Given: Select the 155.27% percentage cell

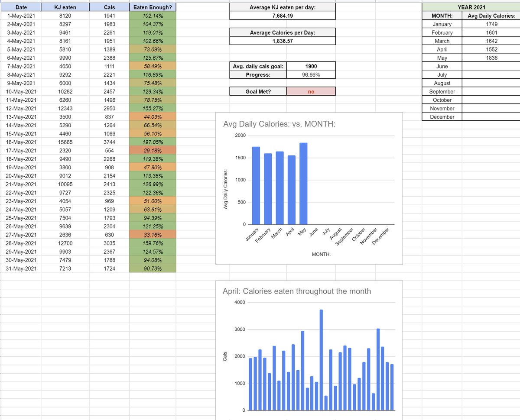Looking at the screenshot, I should 153,108.
